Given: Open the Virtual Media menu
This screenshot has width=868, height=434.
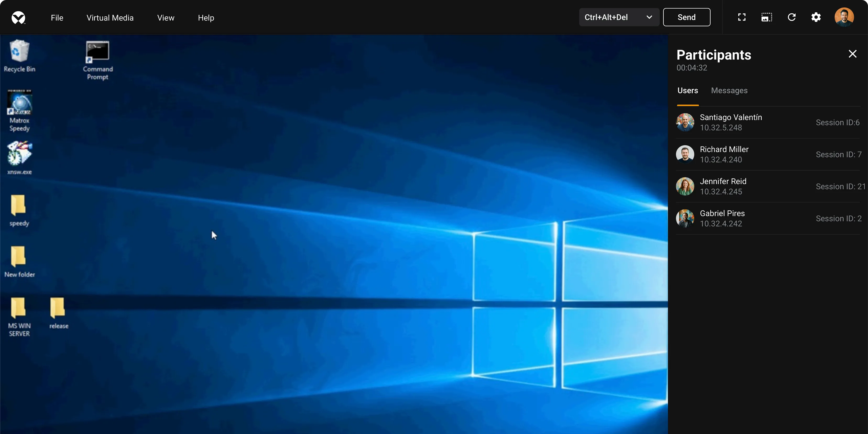Looking at the screenshot, I should point(110,18).
